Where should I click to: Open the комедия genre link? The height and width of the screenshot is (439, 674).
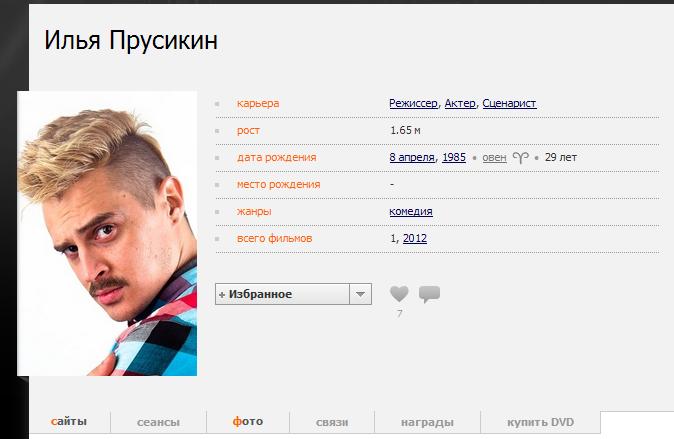pos(411,212)
